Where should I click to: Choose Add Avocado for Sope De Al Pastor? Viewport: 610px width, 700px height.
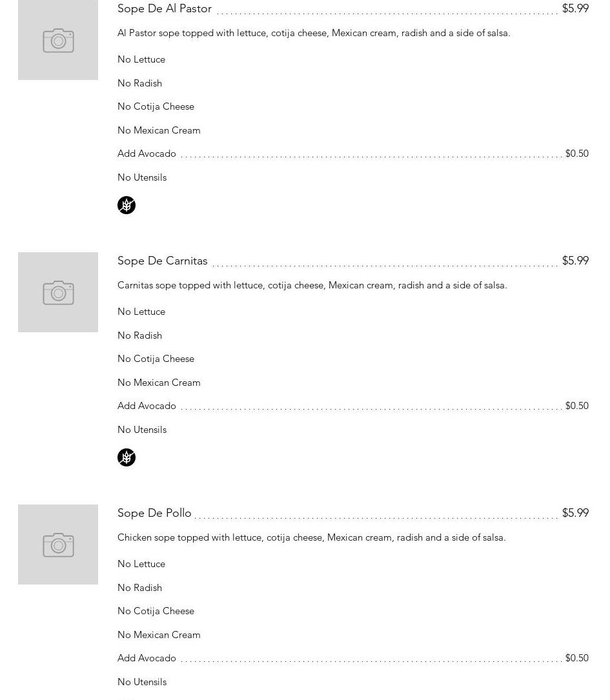(x=147, y=154)
